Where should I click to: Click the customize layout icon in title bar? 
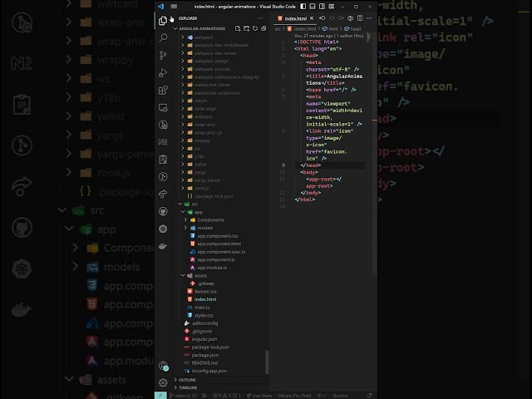pos(332,7)
